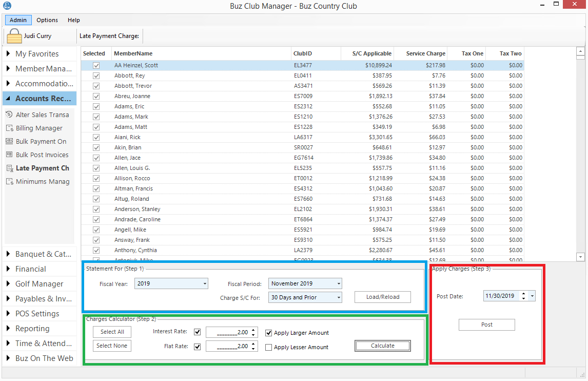Click the padlock icon beside Judi Curry
The image size is (588, 381).
pos(14,36)
